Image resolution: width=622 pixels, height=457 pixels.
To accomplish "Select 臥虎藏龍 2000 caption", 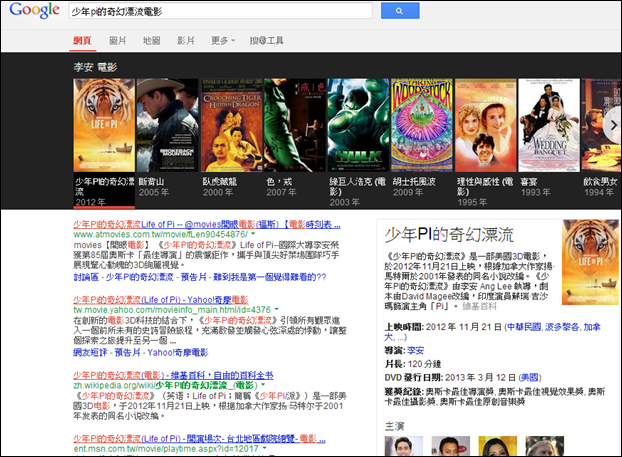I will [220, 187].
